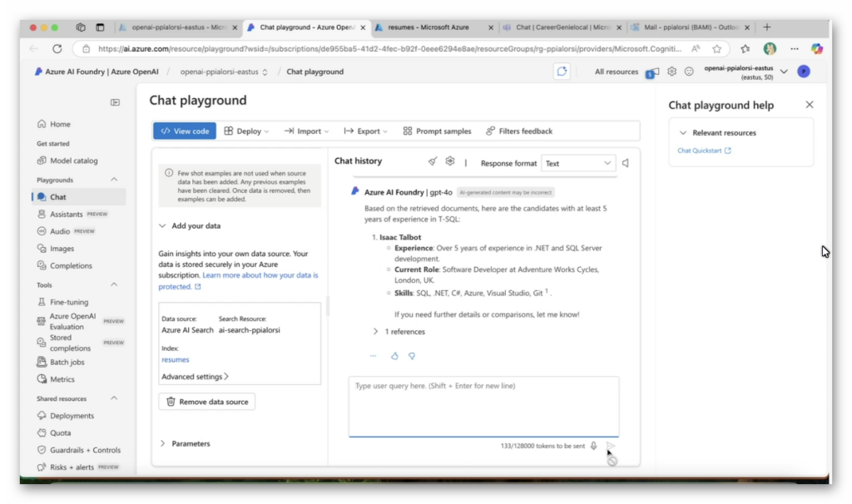Expand the Parameters section
The image size is (852, 504).
pos(162,444)
